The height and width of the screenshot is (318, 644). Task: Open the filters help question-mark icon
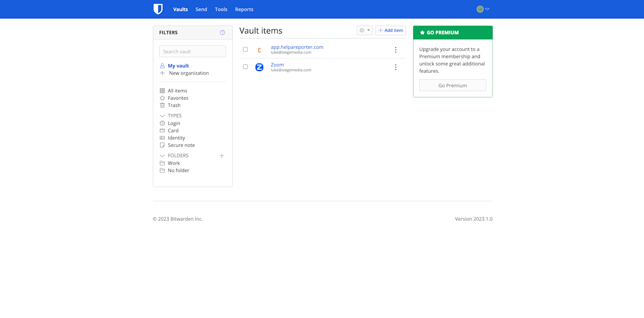pos(223,33)
